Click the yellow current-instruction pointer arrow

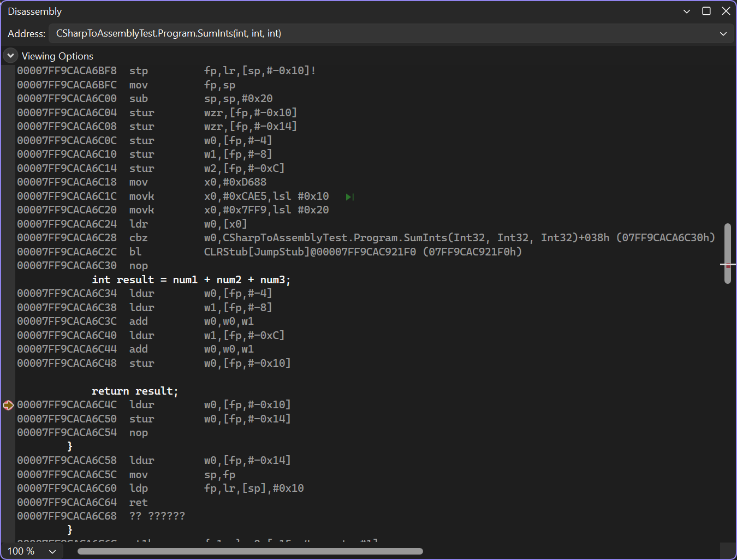coord(8,404)
